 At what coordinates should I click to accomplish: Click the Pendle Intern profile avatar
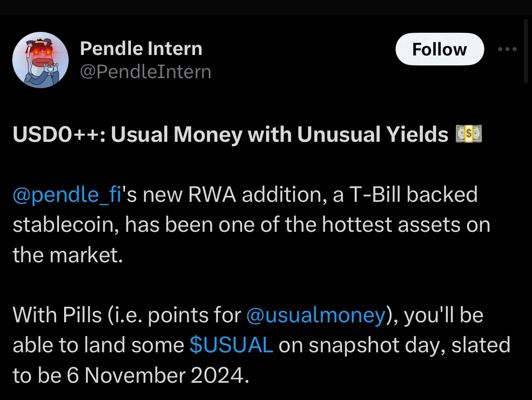tap(40, 60)
